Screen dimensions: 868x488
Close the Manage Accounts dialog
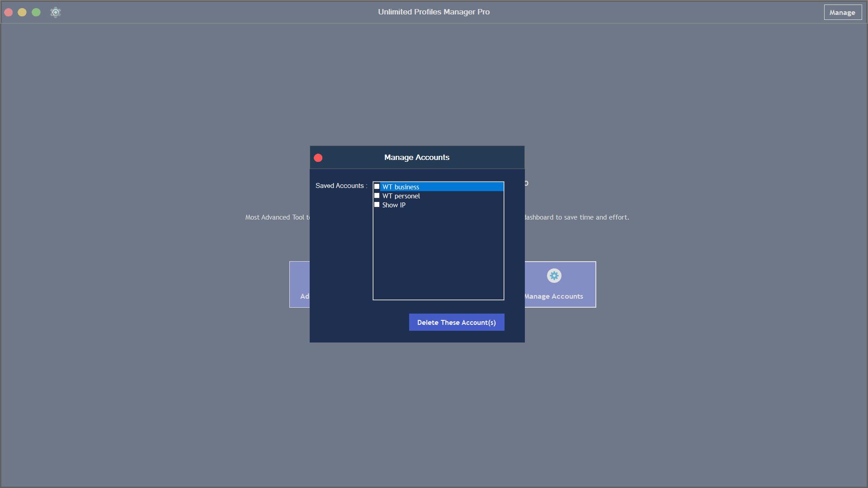click(x=318, y=158)
